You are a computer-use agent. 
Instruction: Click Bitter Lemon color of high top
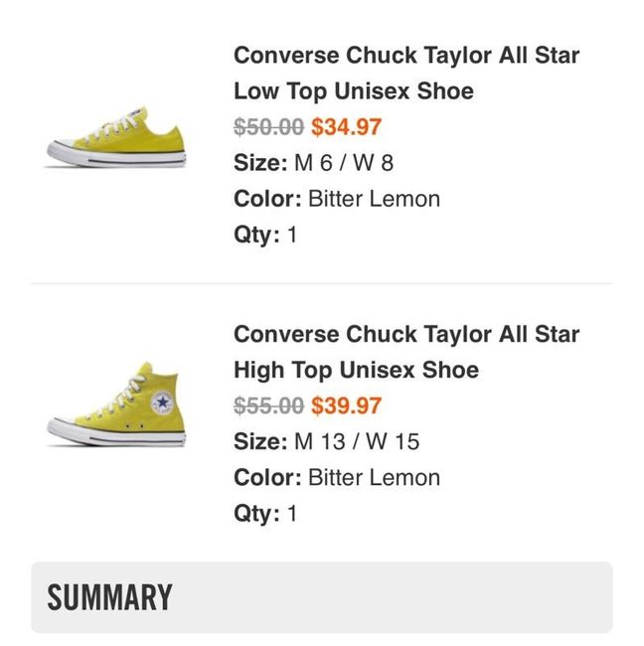[x=374, y=477]
